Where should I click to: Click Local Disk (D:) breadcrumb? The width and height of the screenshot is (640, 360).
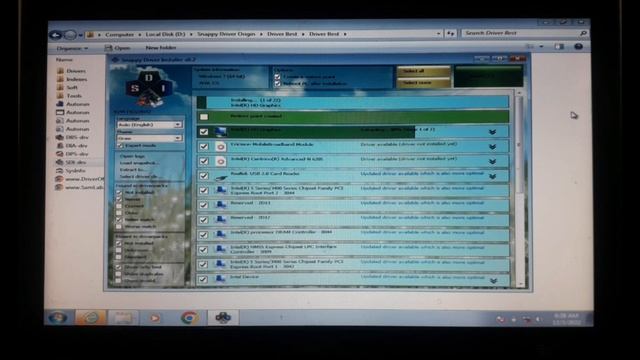(165, 34)
